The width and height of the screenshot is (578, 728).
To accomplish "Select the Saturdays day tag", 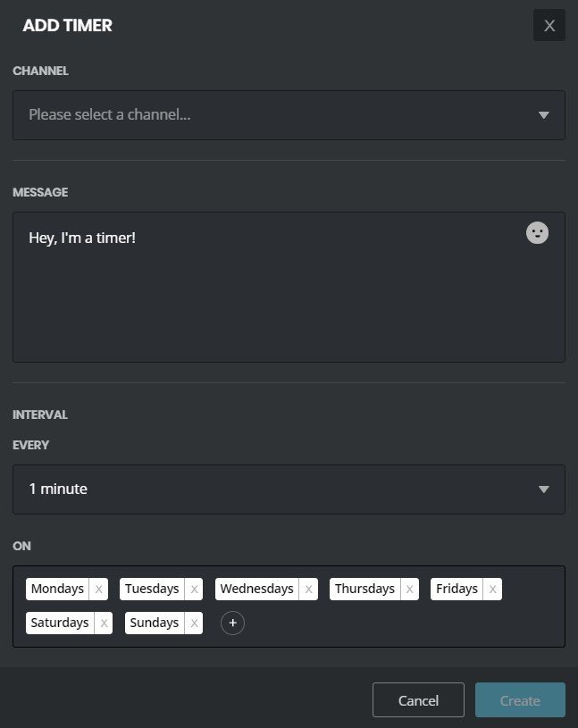I will click(x=60, y=623).
